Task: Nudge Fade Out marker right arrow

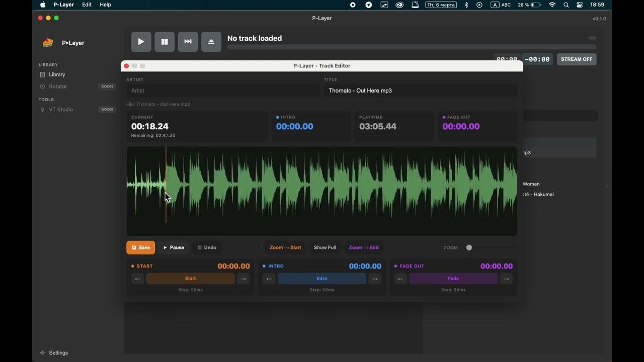Action: (x=507, y=279)
